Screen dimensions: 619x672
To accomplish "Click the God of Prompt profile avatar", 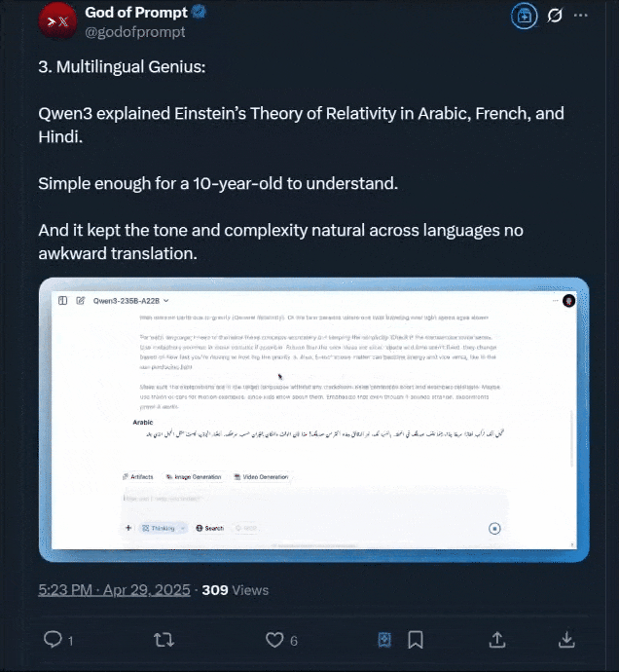I will pyautogui.click(x=57, y=22).
